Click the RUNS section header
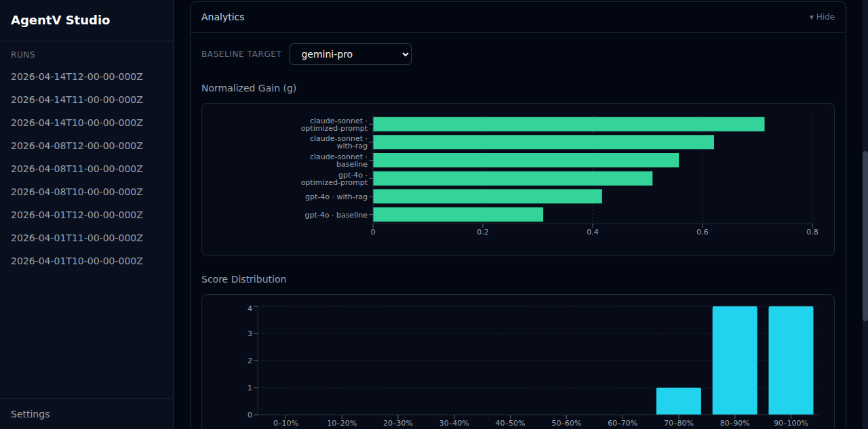This screenshot has height=429, width=868. click(23, 54)
